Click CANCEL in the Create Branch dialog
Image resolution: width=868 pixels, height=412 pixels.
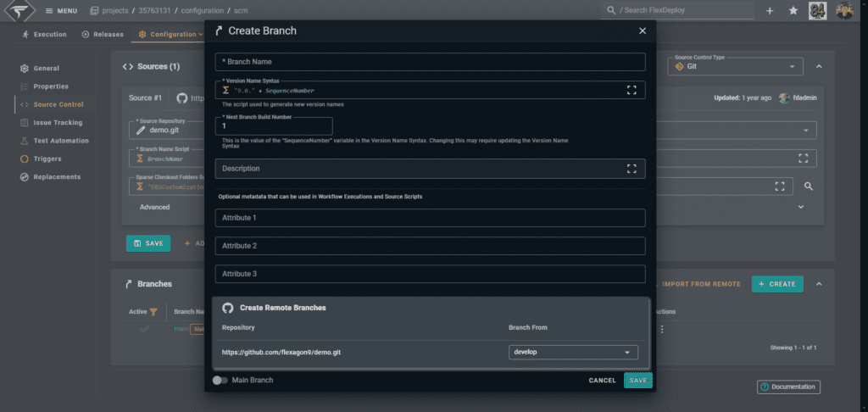603,381
